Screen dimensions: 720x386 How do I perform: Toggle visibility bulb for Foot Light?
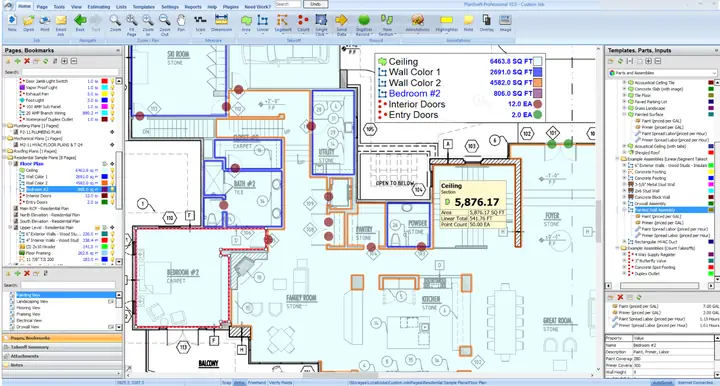112,100
